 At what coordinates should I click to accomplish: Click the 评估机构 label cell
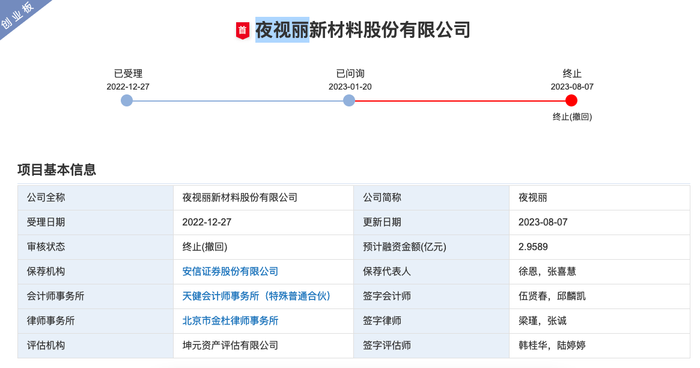point(95,345)
